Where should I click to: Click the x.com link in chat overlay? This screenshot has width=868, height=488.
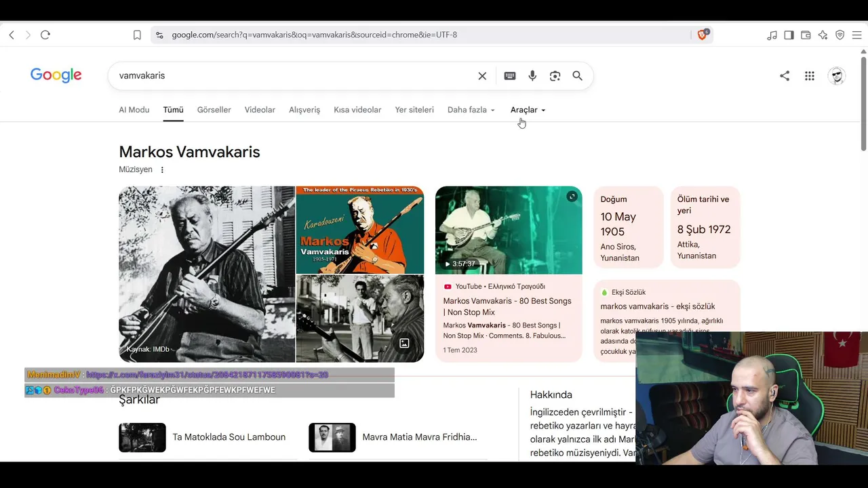point(208,375)
